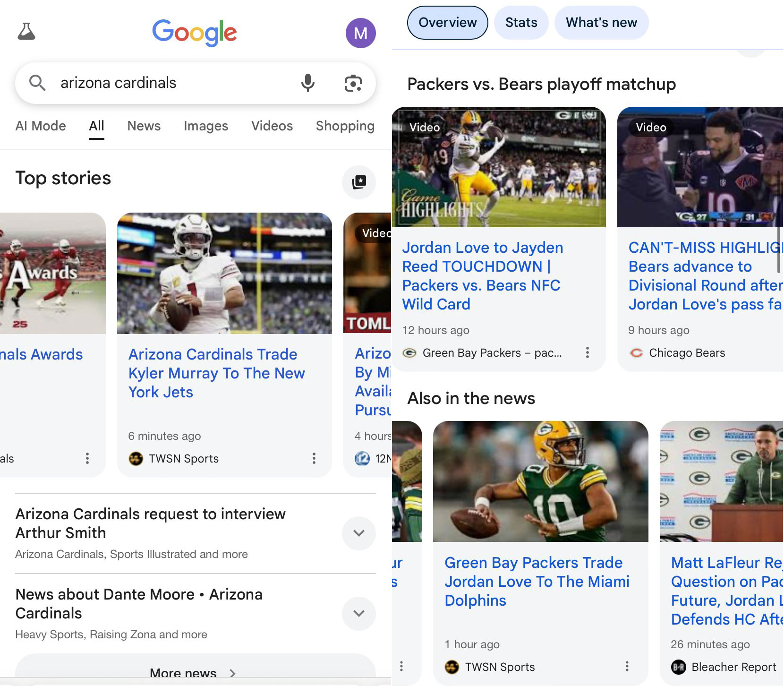This screenshot has height=686, width=784.
Task: Click the More news link
Action: point(183,673)
